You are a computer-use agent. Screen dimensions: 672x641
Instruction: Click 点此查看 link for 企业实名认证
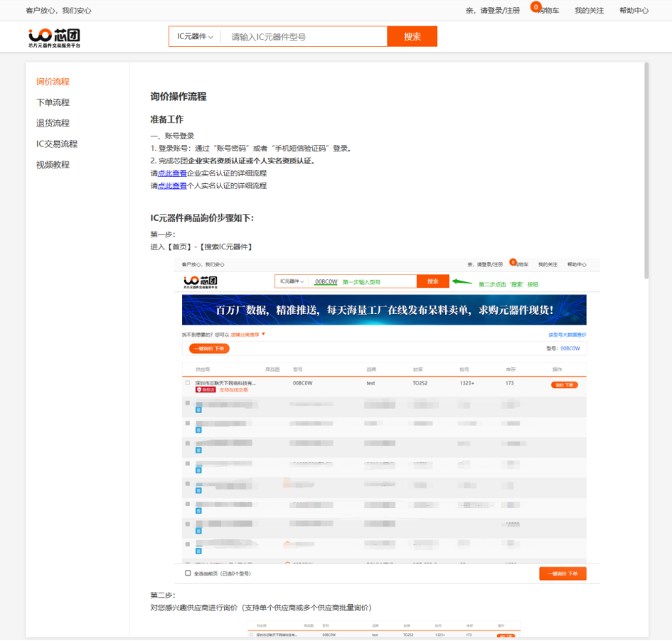(x=172, y=173)
